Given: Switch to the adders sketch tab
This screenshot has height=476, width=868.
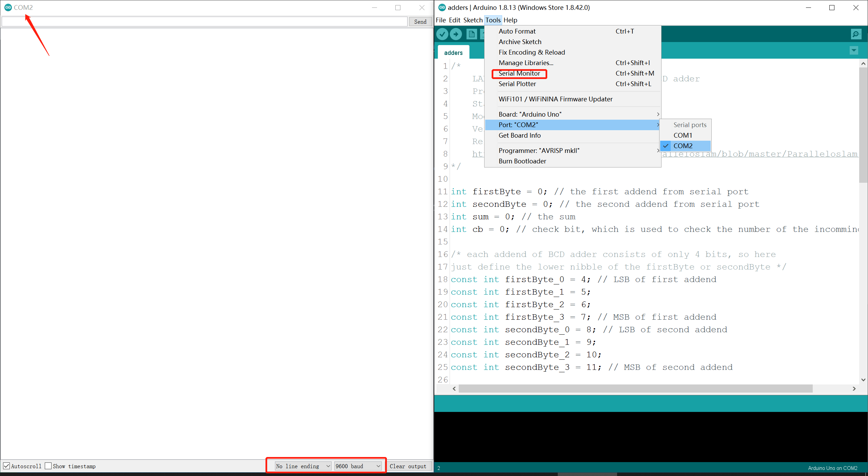Looking at the screenshot, I should coord(453,53).
